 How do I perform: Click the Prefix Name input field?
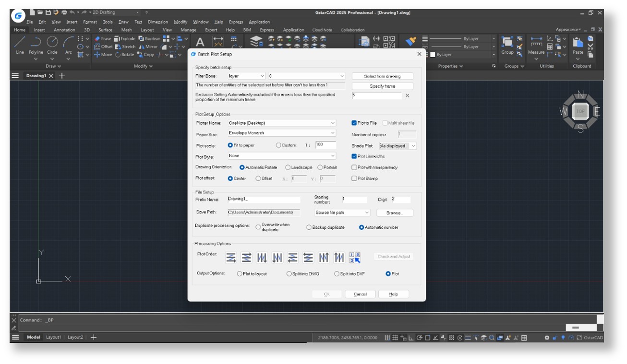(264, 200)
